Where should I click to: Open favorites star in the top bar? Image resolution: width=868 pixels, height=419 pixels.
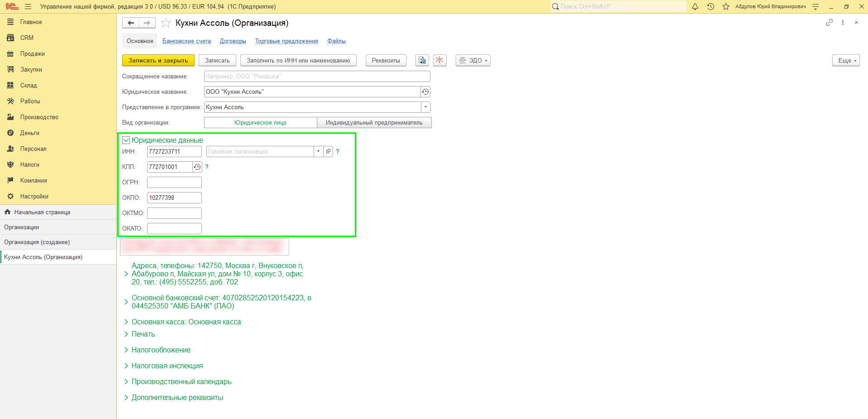(726, 7)
